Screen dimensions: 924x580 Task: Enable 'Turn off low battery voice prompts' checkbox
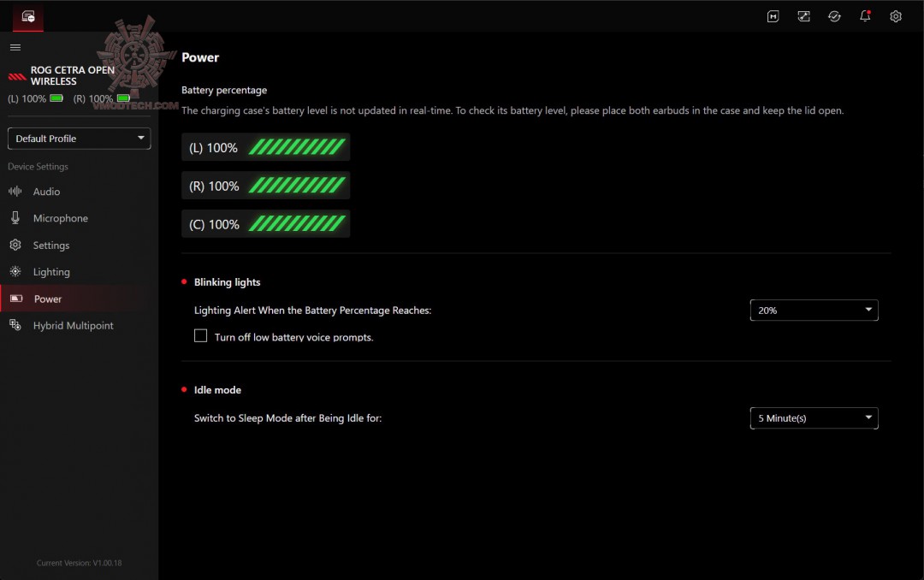pyautogui.click(x=201, y=336)
